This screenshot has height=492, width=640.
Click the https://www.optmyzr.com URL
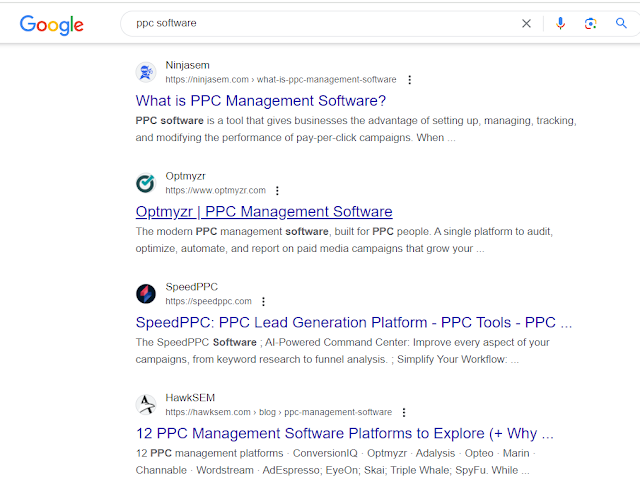216,191
